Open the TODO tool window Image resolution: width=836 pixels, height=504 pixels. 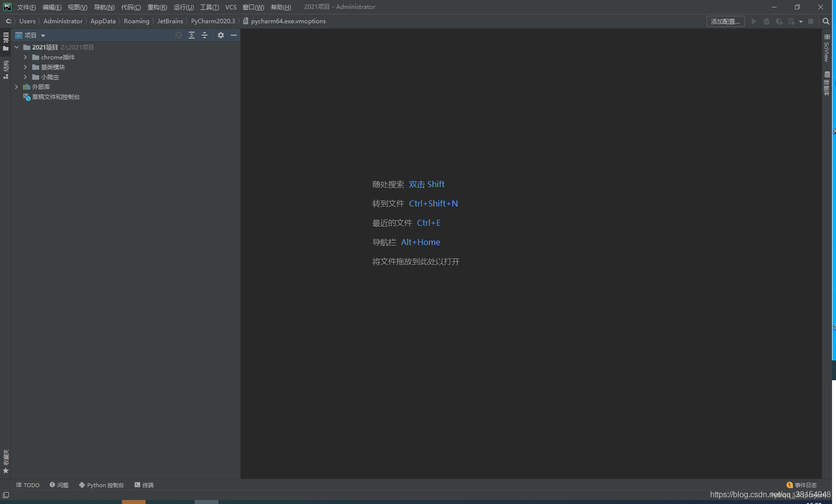[x=28, y=485]
